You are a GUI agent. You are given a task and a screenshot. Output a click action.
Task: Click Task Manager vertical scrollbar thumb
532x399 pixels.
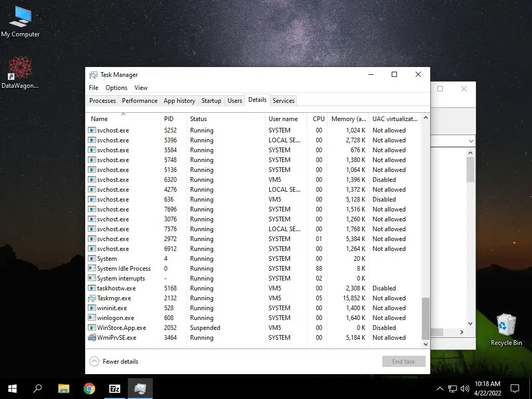(x=426, y=318)
